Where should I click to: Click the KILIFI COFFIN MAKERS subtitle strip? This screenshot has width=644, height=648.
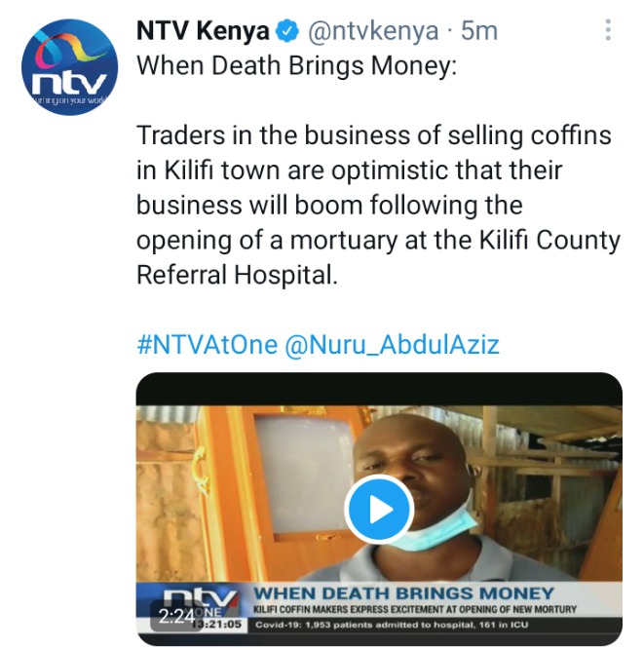414,609
